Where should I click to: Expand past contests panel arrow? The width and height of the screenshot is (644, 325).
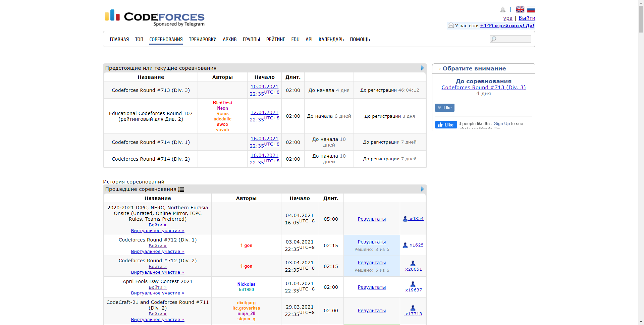click(422, 189)
